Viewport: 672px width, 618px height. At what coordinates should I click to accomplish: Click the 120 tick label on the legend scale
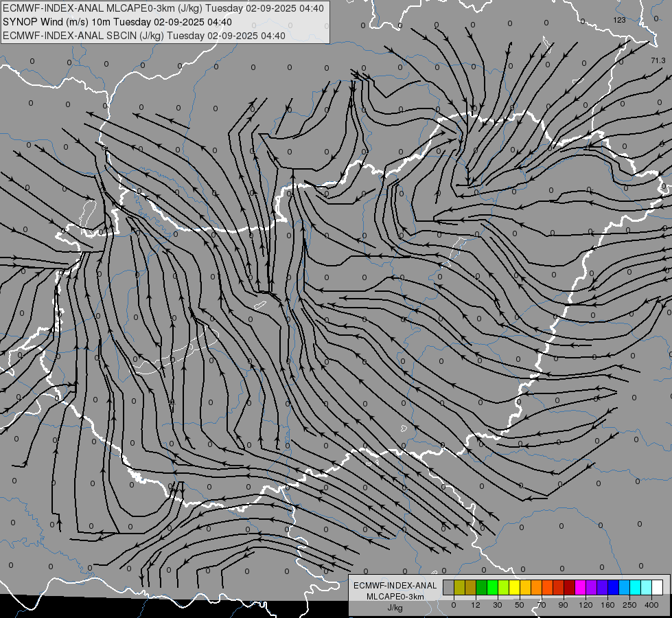tap(586, 606)
